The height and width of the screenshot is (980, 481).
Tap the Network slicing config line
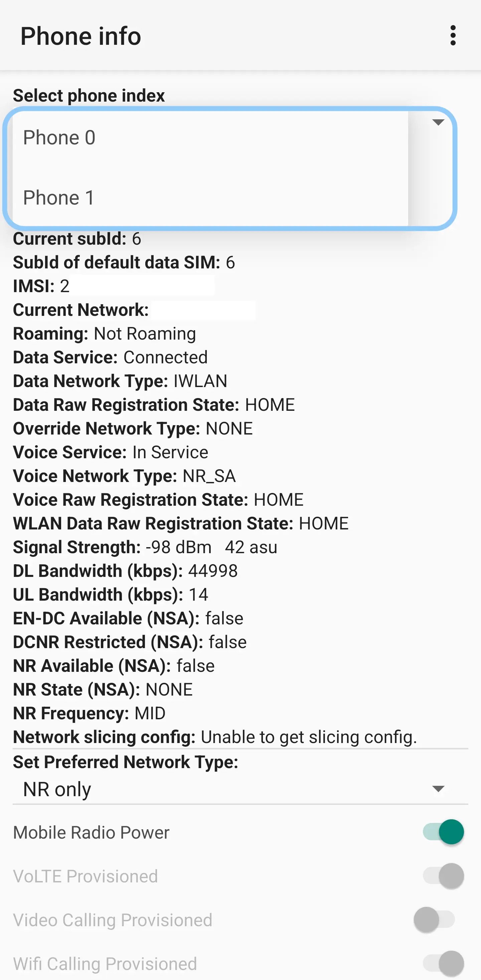[x=215, y=737]
